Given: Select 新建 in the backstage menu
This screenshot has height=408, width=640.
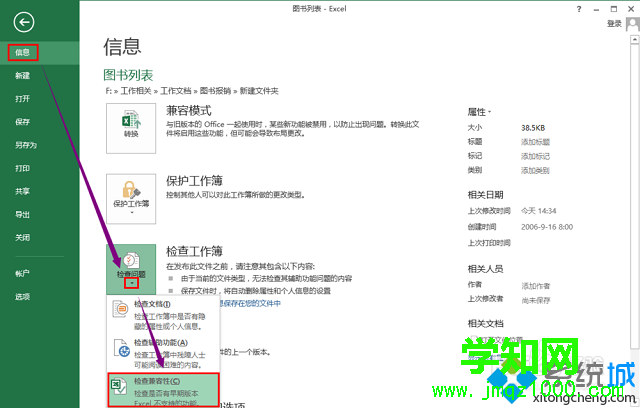Looking at the screenshot, I should [23, 75].
